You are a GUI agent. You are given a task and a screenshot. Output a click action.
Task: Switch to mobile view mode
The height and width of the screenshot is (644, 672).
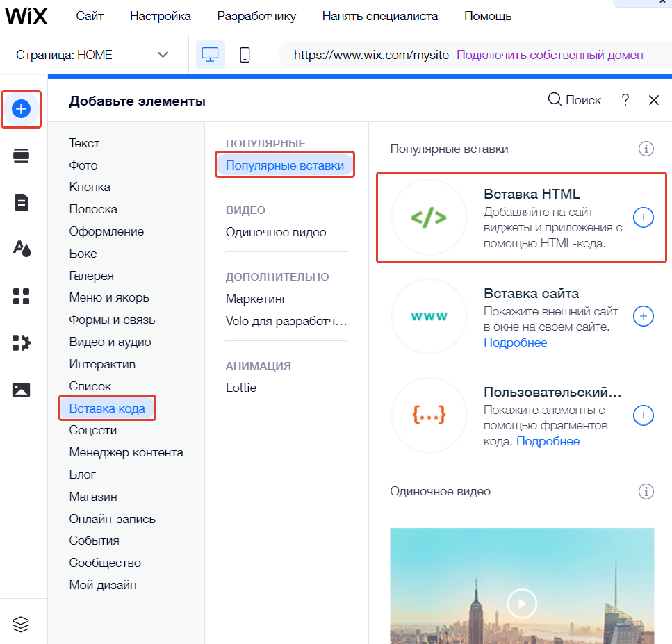245,55
